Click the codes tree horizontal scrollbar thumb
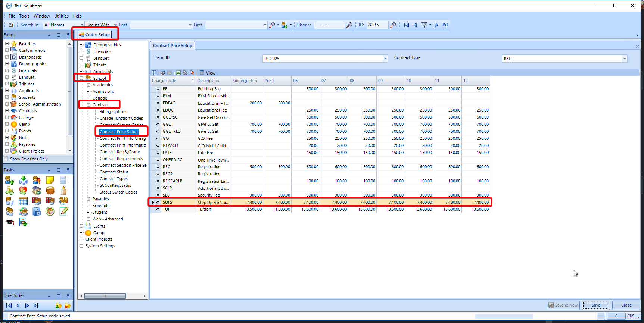Viewport: 644px width, 323px height. coord(105,296)
